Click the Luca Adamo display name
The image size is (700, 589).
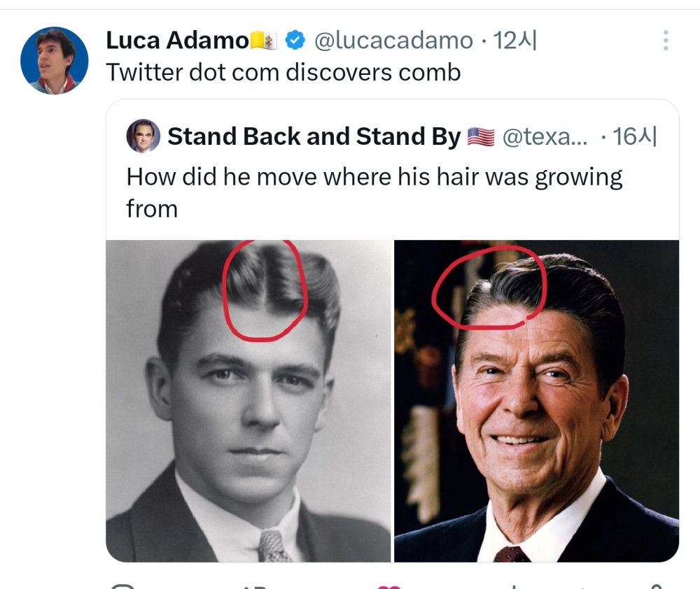point(176,41)
